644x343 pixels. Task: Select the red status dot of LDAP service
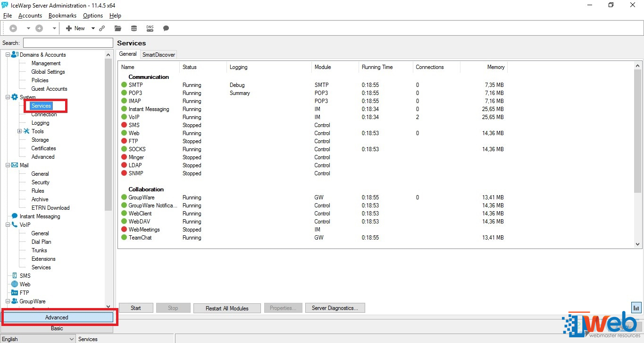coord(124,165)
